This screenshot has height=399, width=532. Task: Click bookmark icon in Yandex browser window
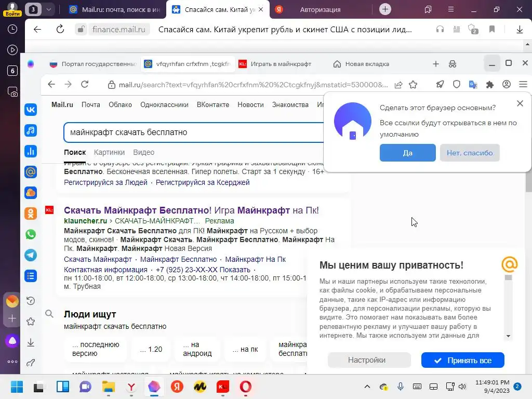tap(492, 30)
